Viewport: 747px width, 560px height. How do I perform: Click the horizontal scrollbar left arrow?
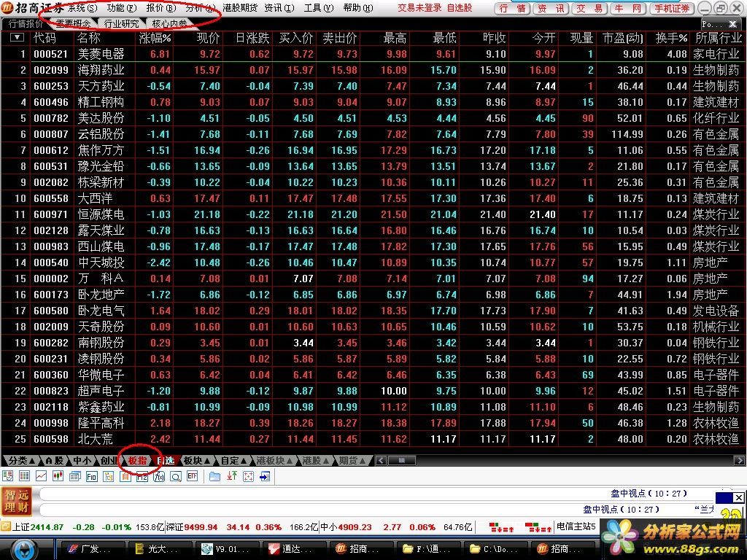(x=380, y=461)
